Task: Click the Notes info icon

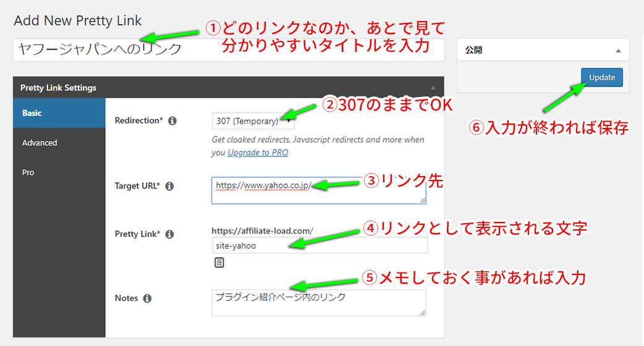Action: coord(147,298)
